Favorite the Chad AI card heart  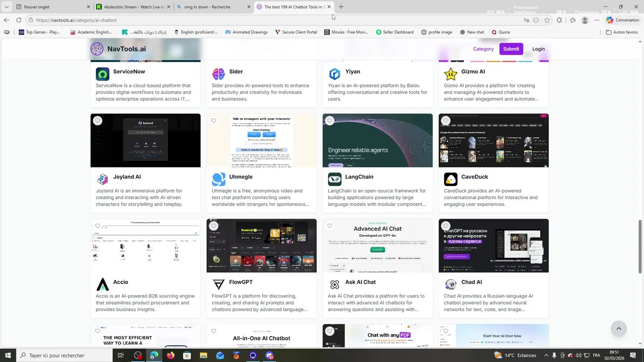(446, 226)
